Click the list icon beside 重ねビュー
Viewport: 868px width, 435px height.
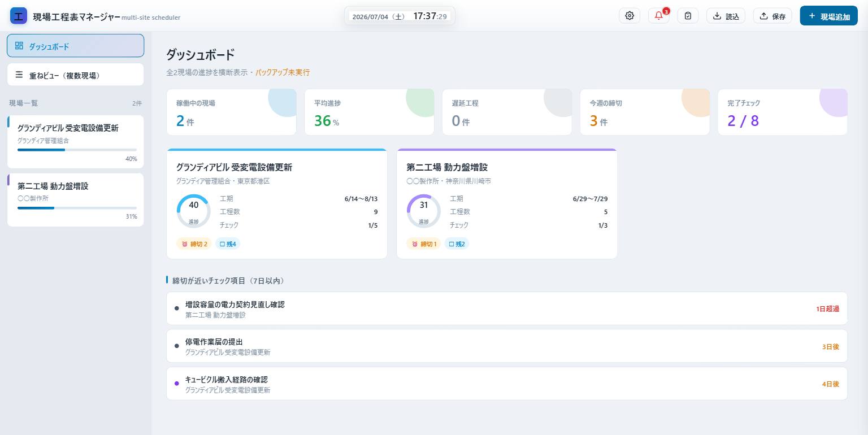click(19, 75)
